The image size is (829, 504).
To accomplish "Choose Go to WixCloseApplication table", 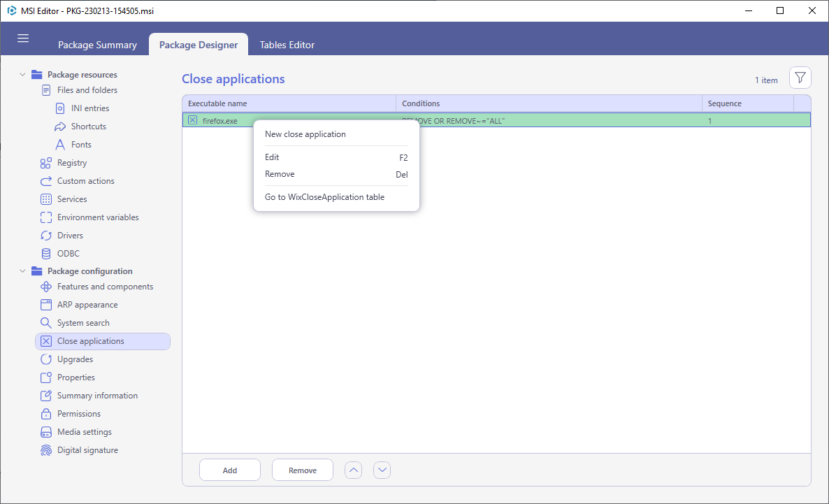I will (336, 196).
